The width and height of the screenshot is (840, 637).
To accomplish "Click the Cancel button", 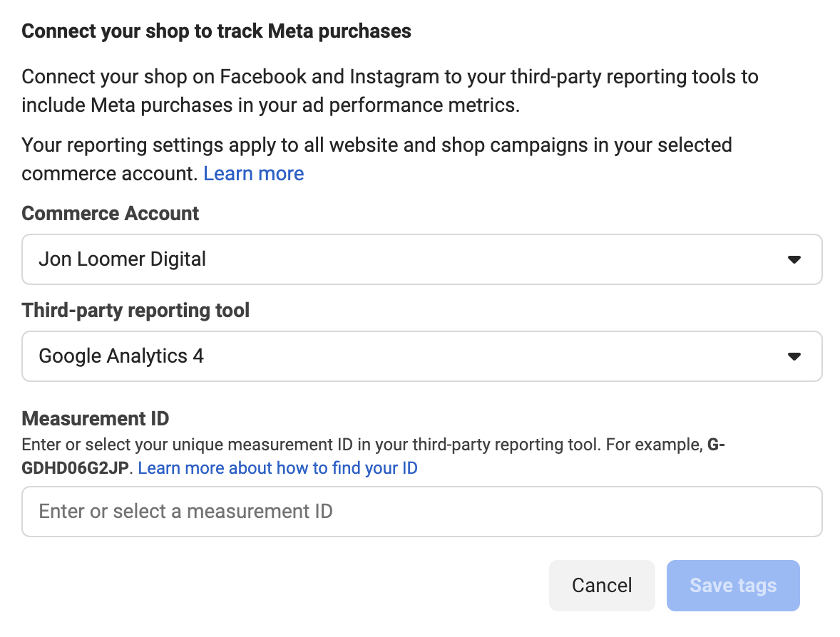I will click(602, 586).
